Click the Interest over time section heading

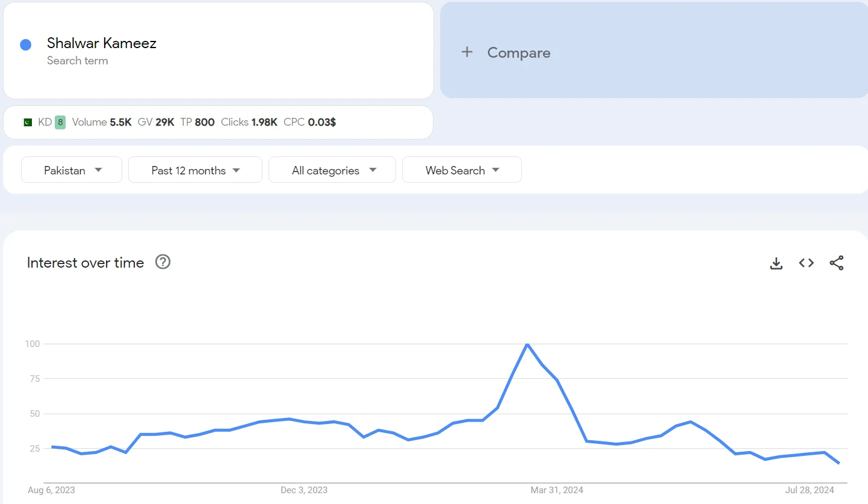click(85, 262)
